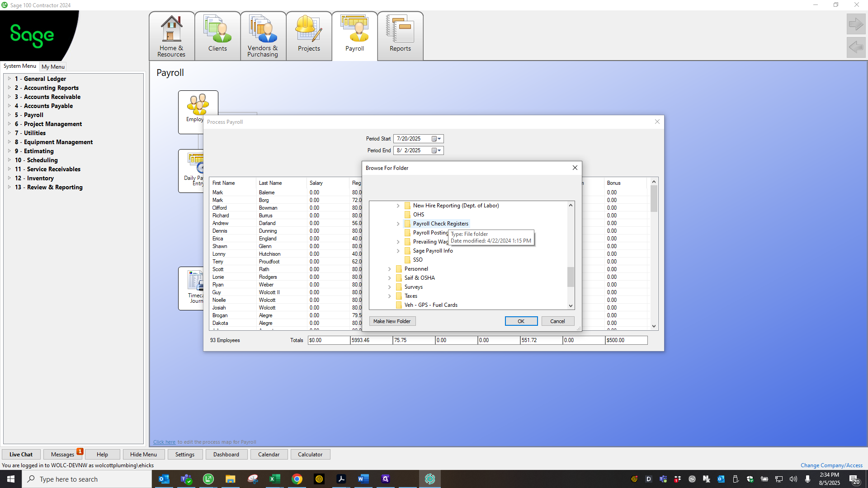Select the SSO folder
The image size is (868, 488).
418,260
